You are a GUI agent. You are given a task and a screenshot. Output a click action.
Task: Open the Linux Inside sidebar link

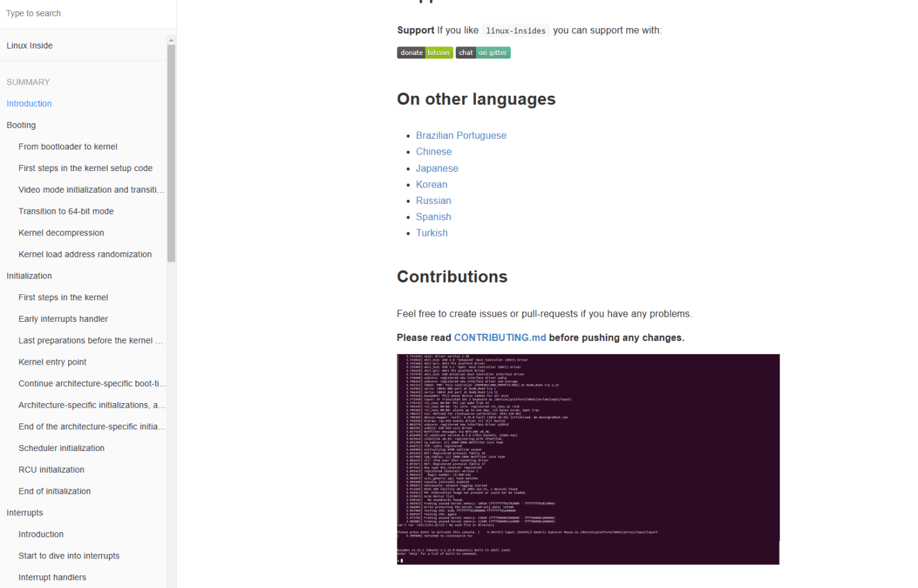coord(30,46)
